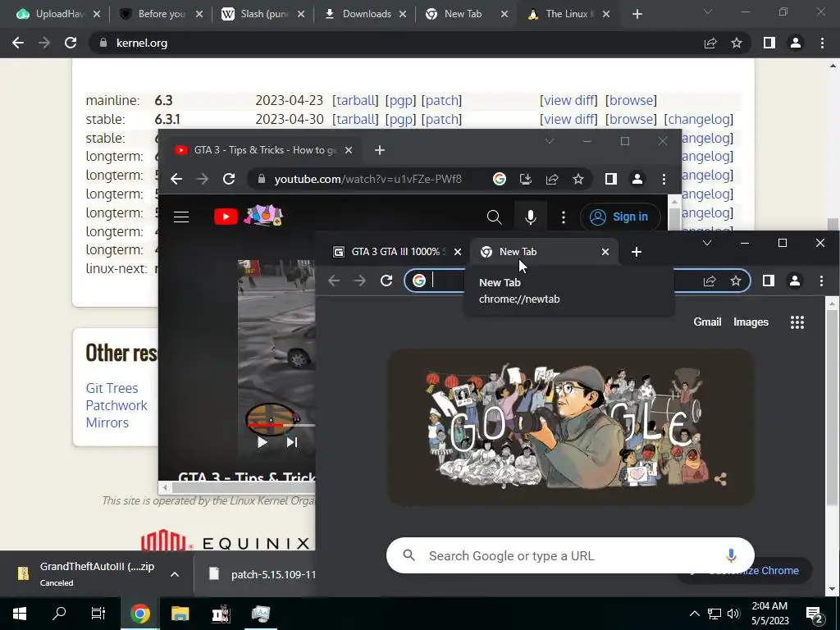Open Git Trees link
This screenshot has width=840, height=630.
click(112, 388)
